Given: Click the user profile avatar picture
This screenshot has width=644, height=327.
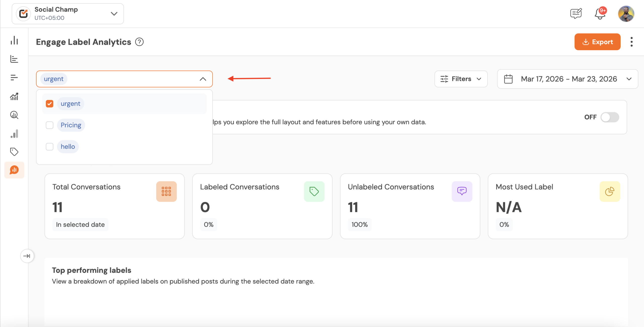Looking at the screenshot, I should point(626,14).
